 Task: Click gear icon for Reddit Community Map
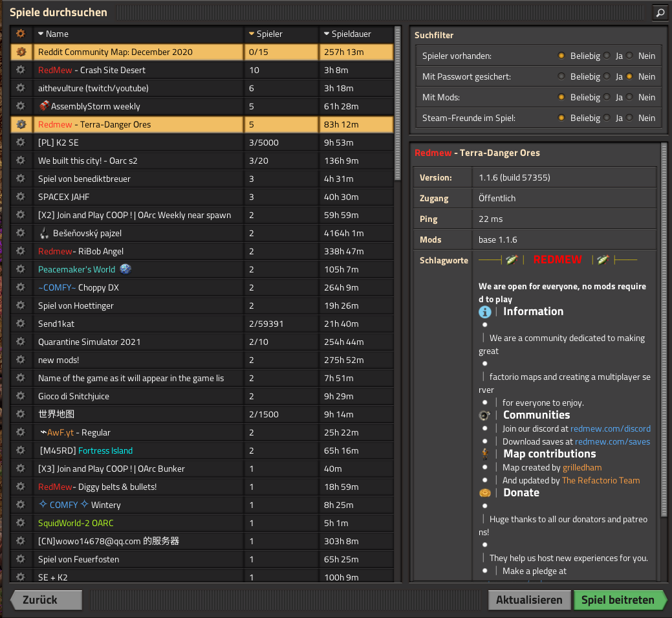click(x=21, y=52)
